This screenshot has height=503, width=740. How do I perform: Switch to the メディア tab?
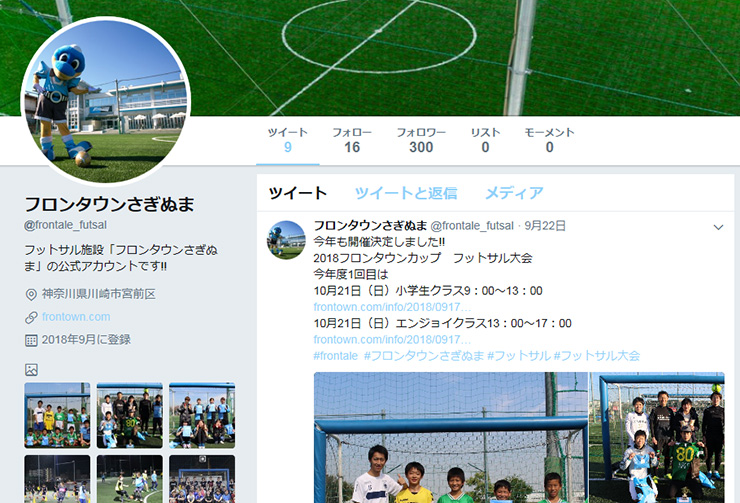pos(514,193)
